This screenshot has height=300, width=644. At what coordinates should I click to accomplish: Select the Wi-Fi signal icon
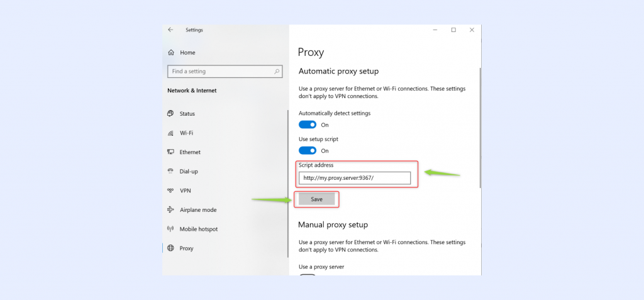click(170, 133)
